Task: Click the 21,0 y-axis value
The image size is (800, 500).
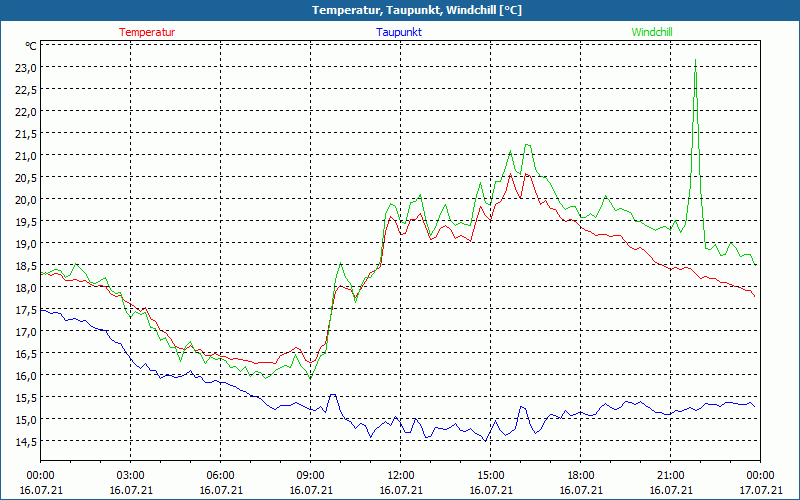Action: click(26, 155)
